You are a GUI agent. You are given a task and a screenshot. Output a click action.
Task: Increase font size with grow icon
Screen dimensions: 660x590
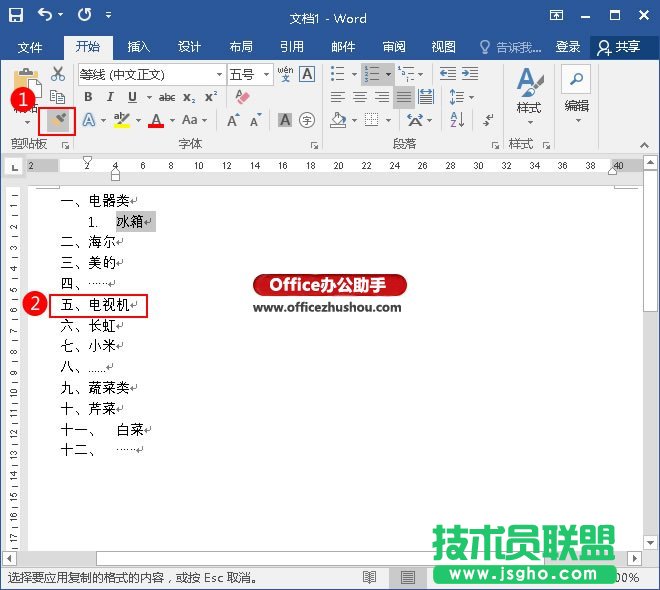pyautogui.click(x=233, y=120)
